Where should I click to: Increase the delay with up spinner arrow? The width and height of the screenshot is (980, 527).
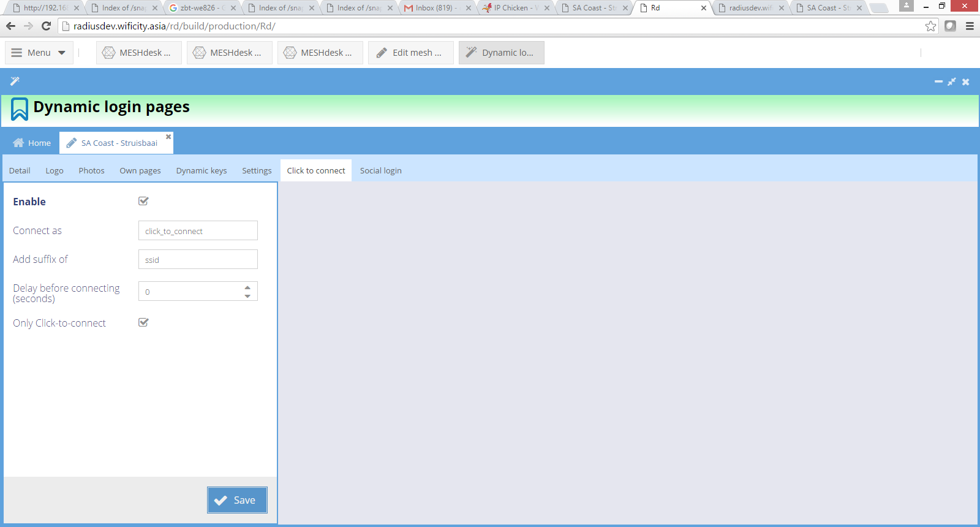(247, 287)
